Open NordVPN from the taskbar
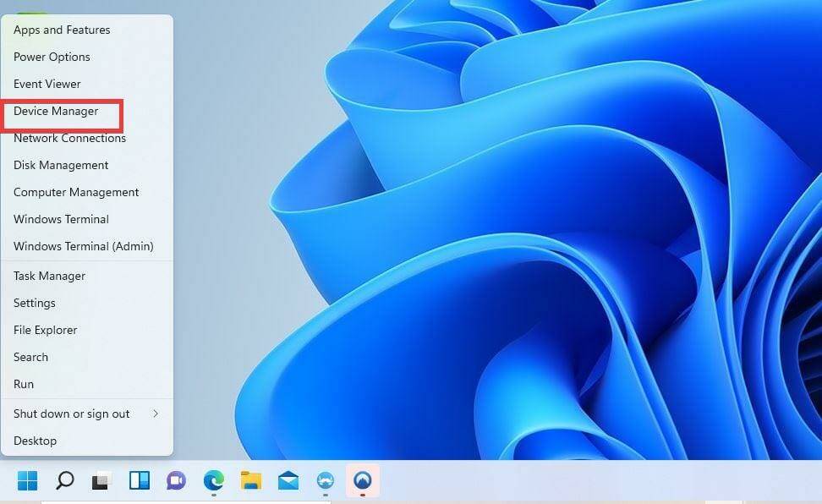This screenshot has height=504, width=822. (x=363, y=480)
